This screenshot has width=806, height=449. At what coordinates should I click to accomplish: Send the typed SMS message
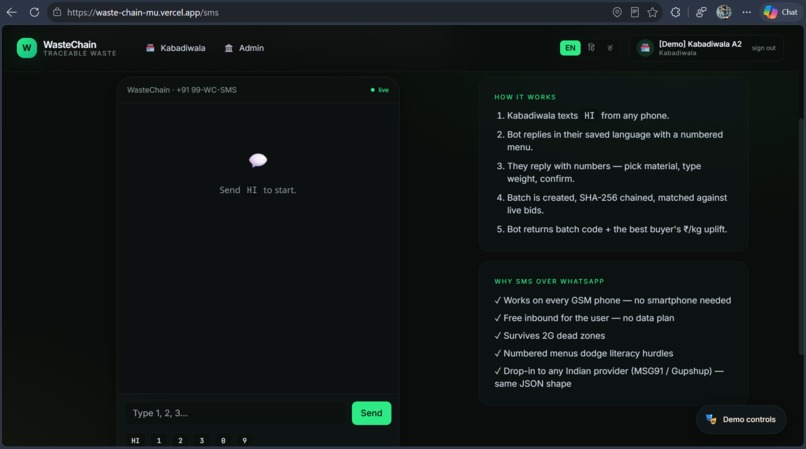point(371,413)
